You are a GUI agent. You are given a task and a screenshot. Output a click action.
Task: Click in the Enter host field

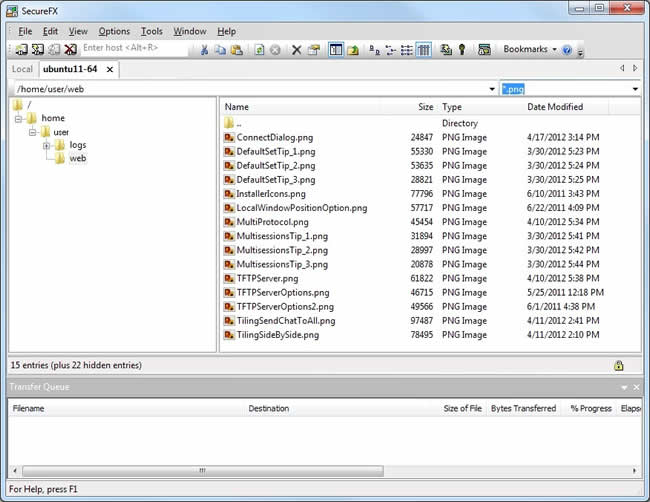coord(135,48)
